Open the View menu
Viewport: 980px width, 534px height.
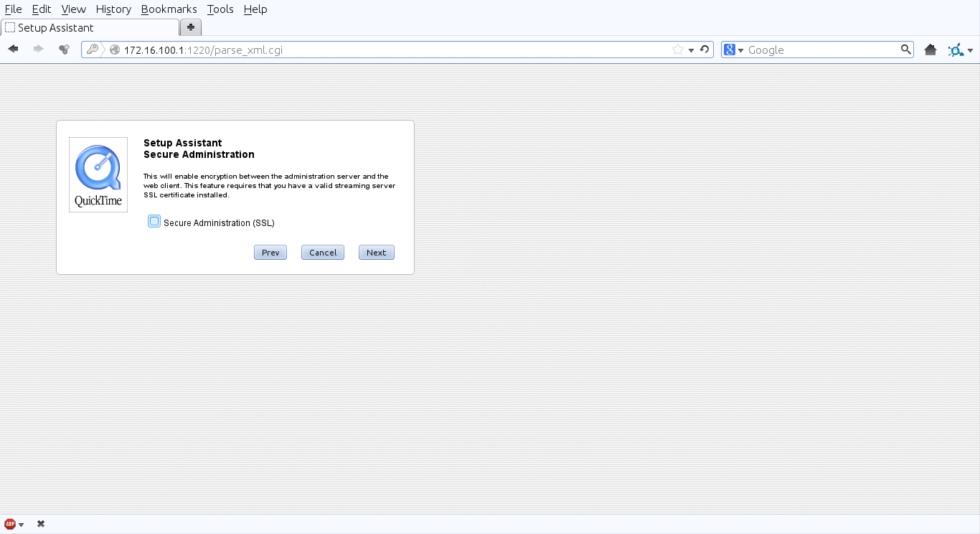coord(74,9)
